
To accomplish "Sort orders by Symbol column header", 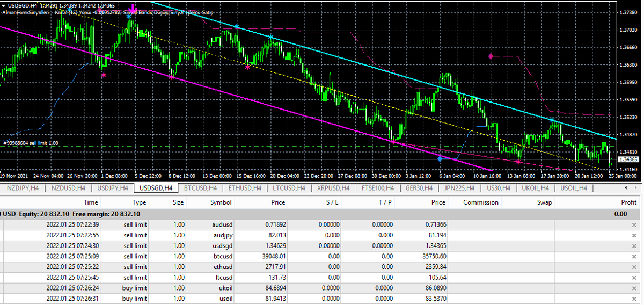I will 221,202.
